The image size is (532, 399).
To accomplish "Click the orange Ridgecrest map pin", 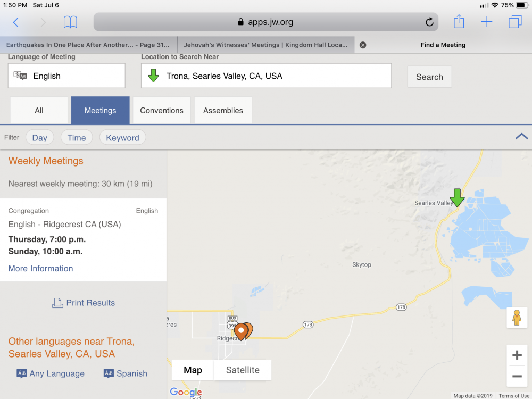I will tap(242, 331).
